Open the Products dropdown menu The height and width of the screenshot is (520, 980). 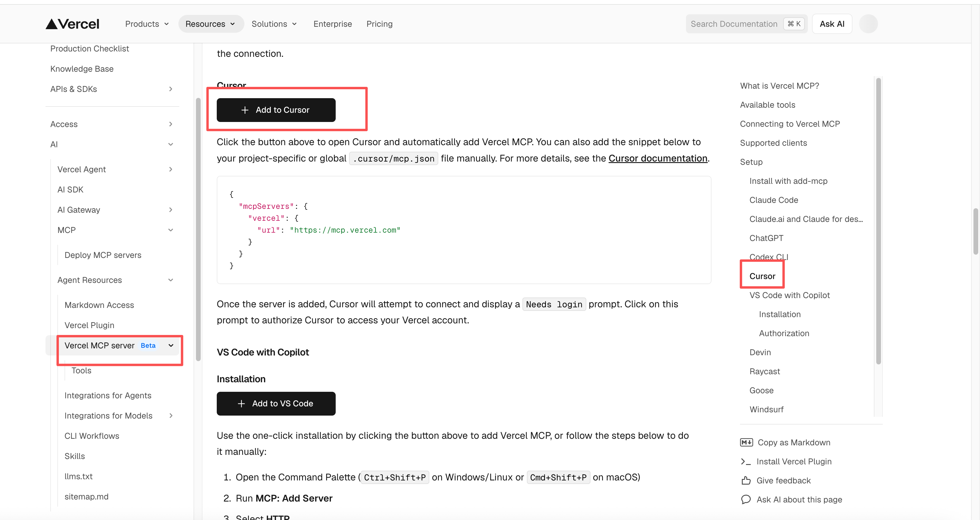(x=147, y=24)
